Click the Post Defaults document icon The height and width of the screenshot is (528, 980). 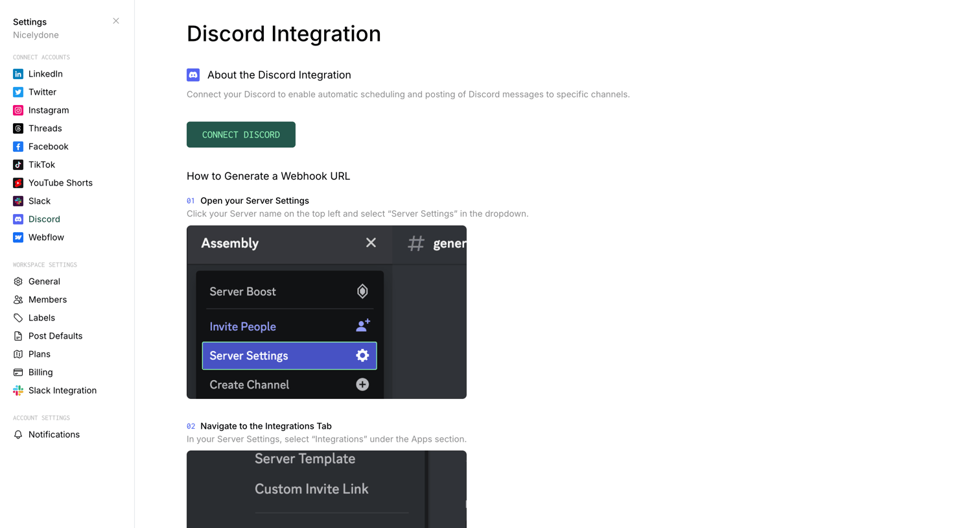(x=18, y=336)
